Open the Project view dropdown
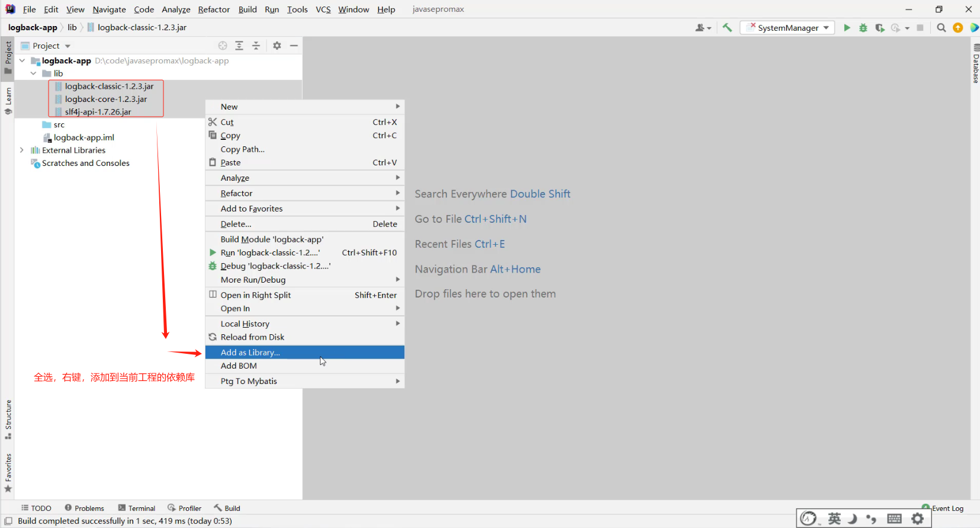The image size is (980, 528). 46,46
